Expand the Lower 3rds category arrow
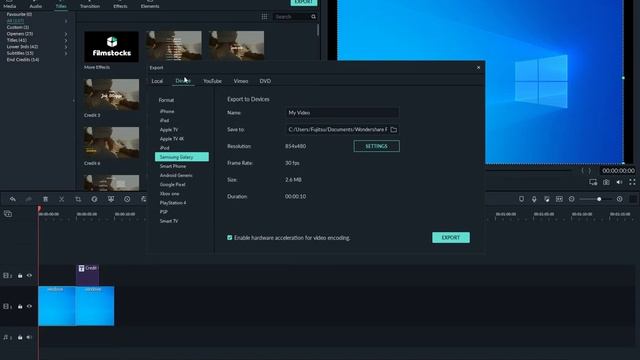This screenshot has height=360, width=640. tap(66, 47)
